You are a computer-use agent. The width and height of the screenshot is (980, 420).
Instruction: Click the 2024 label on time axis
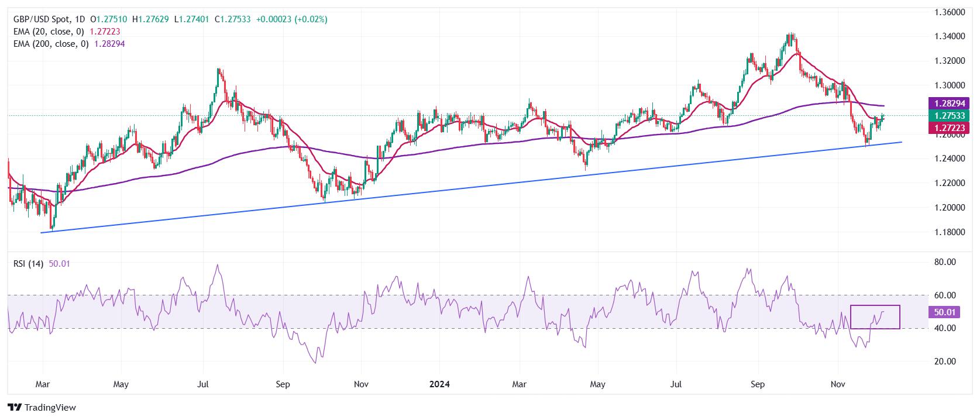tap(439, 384)
